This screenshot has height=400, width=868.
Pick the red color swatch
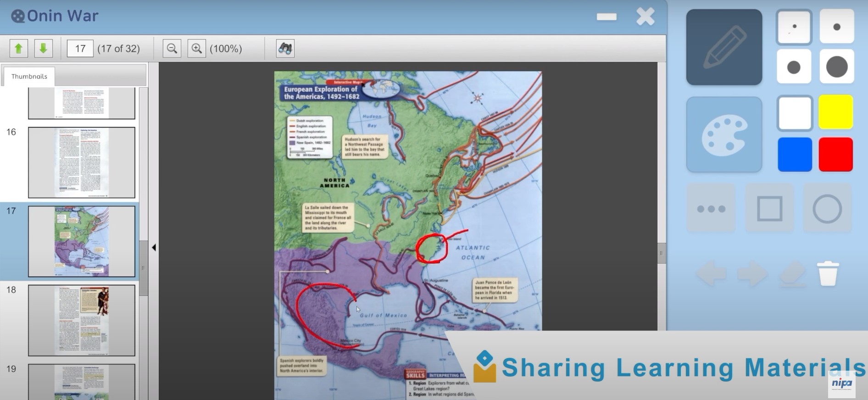click(836, 155)
